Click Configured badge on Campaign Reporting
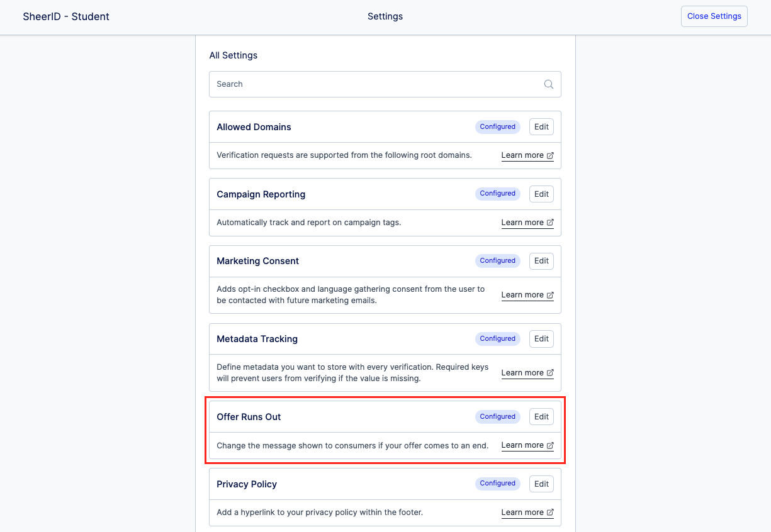771x532 pixels. [x=497, y=194]
